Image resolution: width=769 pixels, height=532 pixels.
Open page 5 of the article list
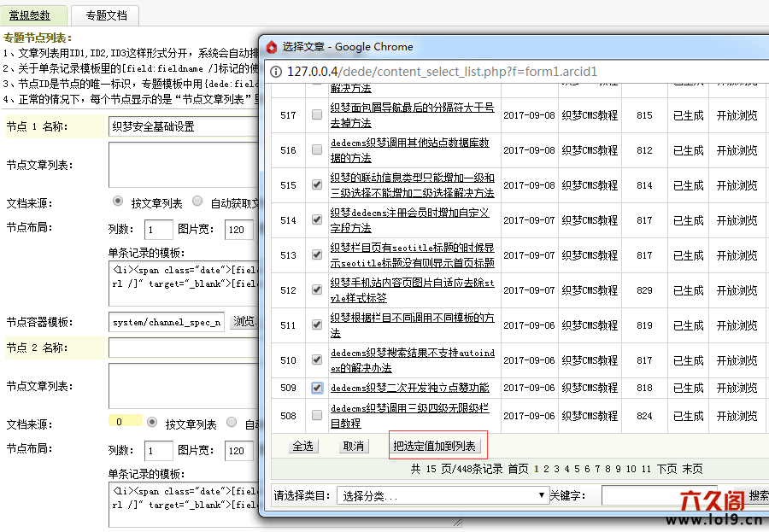point(577,469)
